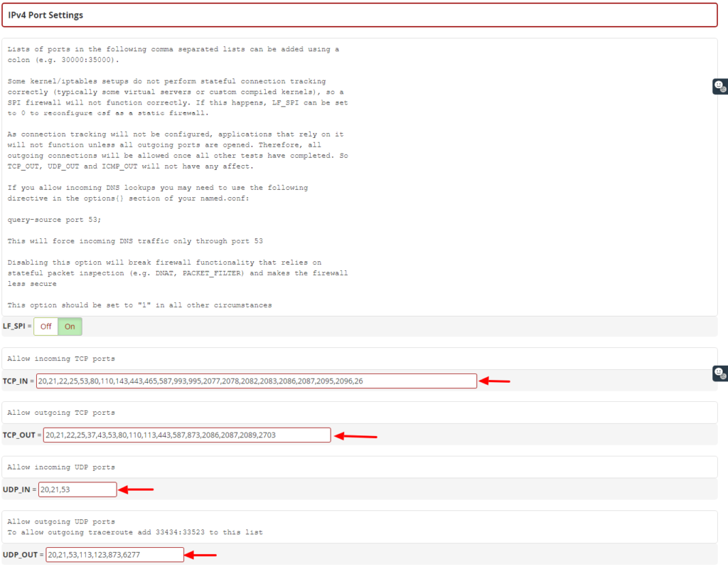The width and height of the screenshot is (728, 567).
Task: Click the red arrow beside TCP_IN field
Action: point(495,381)
